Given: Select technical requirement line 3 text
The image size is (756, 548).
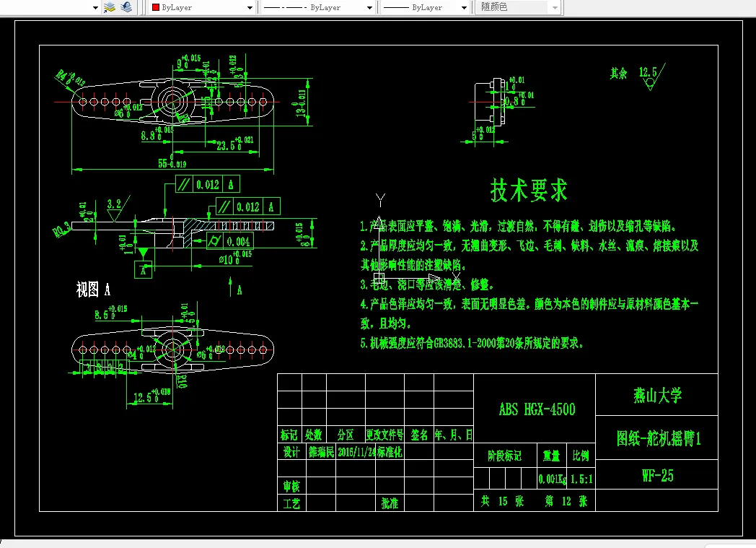Looking at the screenshot, I should click(427, 284).
